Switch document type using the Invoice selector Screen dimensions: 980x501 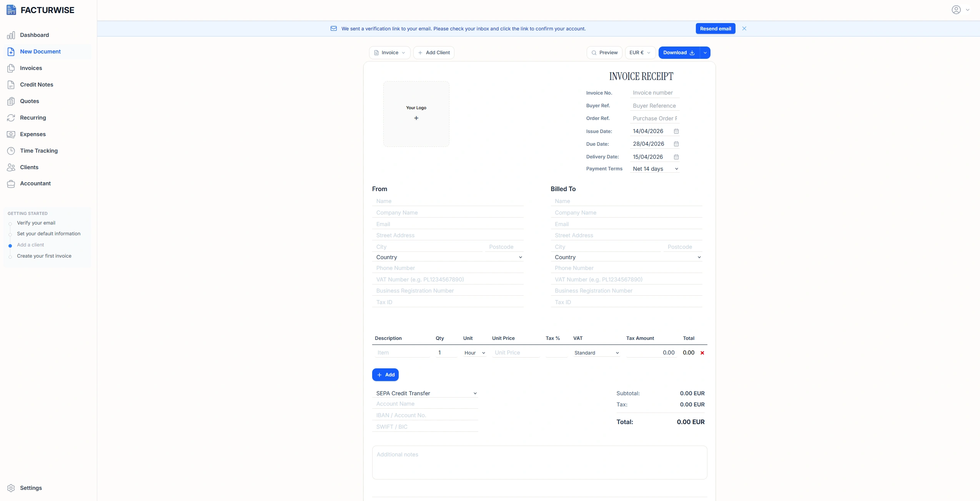click(x=389, y=52)
